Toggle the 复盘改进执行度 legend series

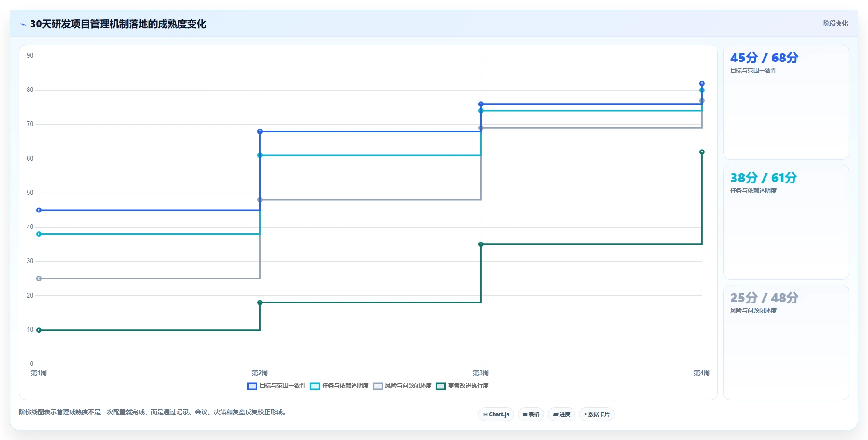click(462, 386)
